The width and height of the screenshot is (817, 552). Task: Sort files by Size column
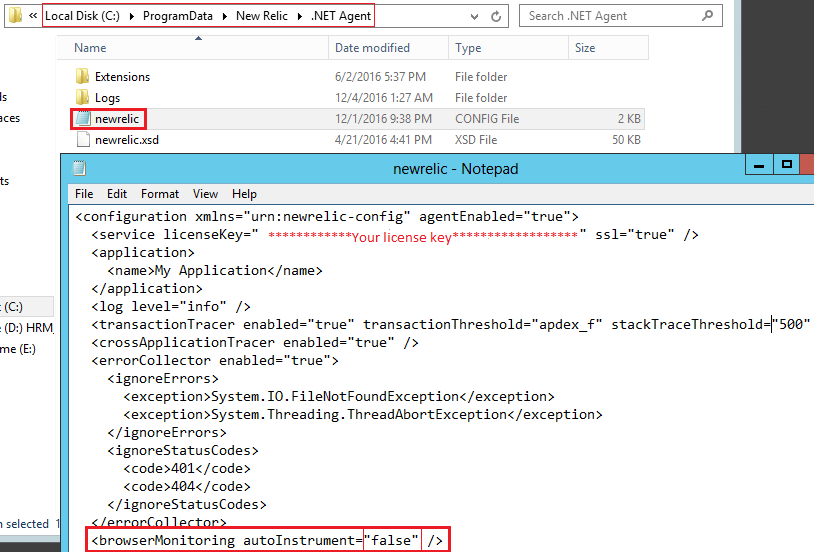click(x=608, y=48)
